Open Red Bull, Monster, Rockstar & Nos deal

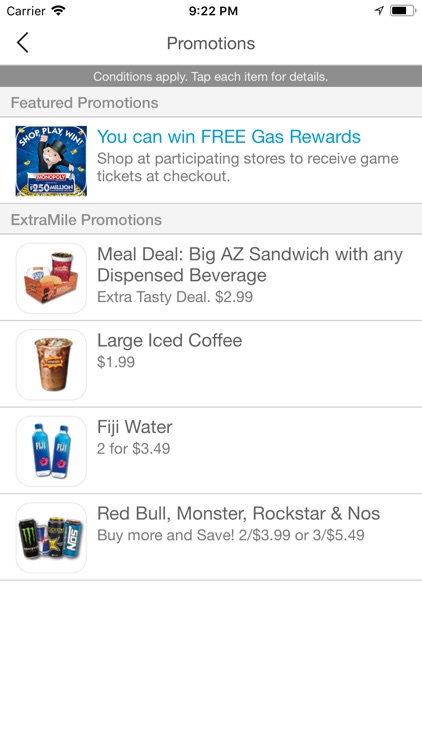coord(211,537)
